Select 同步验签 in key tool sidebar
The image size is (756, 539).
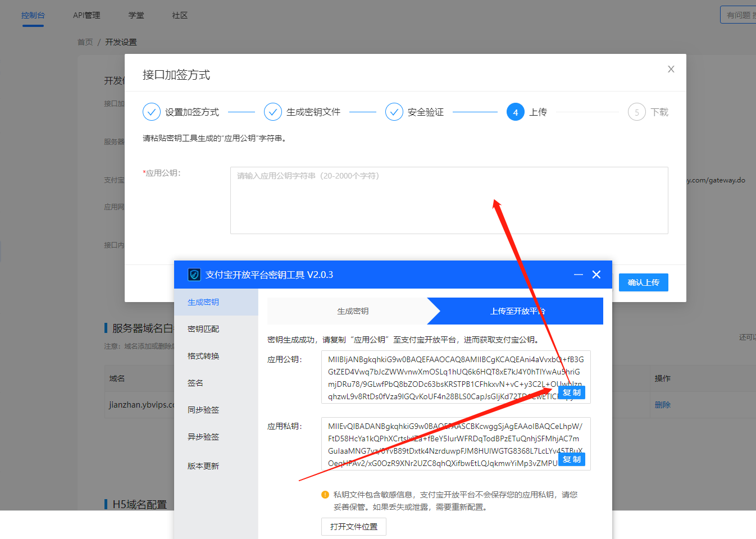point(216,410)
